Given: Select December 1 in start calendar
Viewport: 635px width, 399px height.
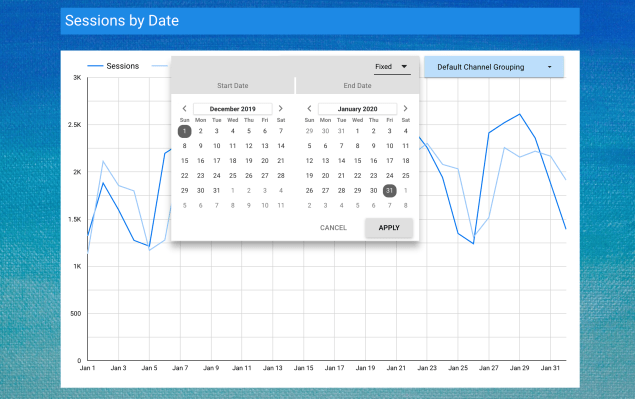Looking at the screenshot, I should tap(184, 131).
